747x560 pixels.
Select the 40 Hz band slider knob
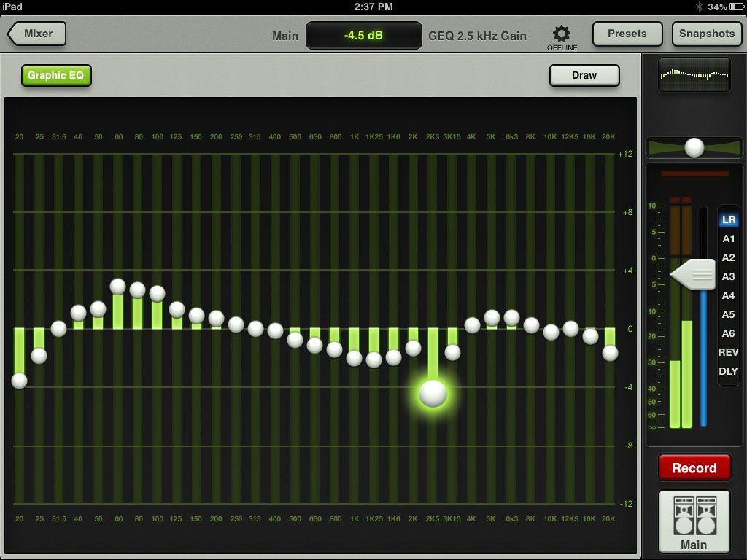click(x=79, y=313)
